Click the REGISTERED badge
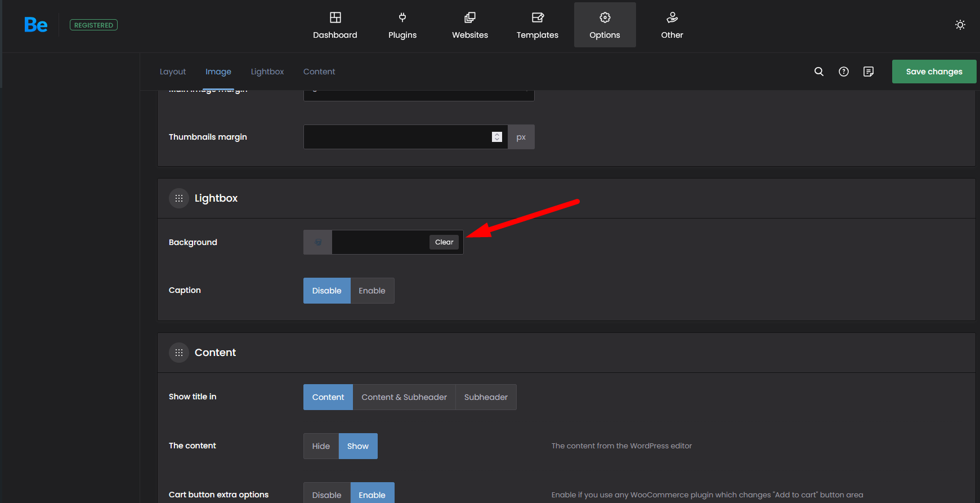 (x=93, y=25)
